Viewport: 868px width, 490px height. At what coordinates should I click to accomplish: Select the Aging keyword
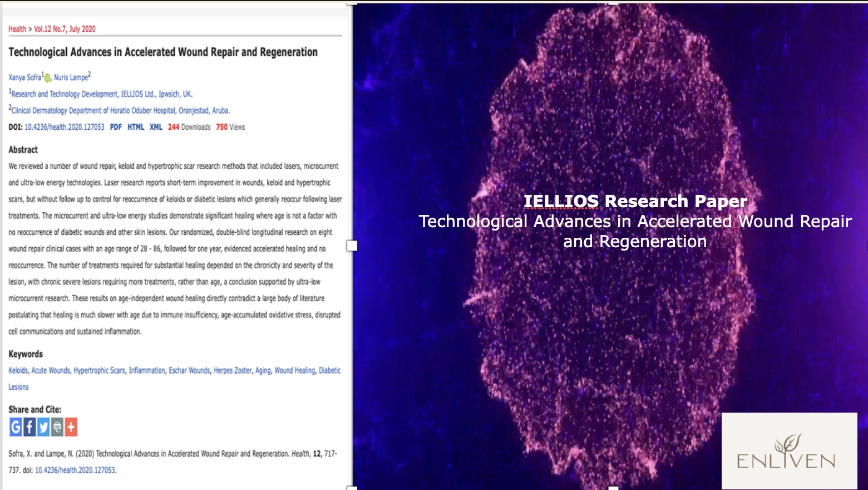point(263,370)
